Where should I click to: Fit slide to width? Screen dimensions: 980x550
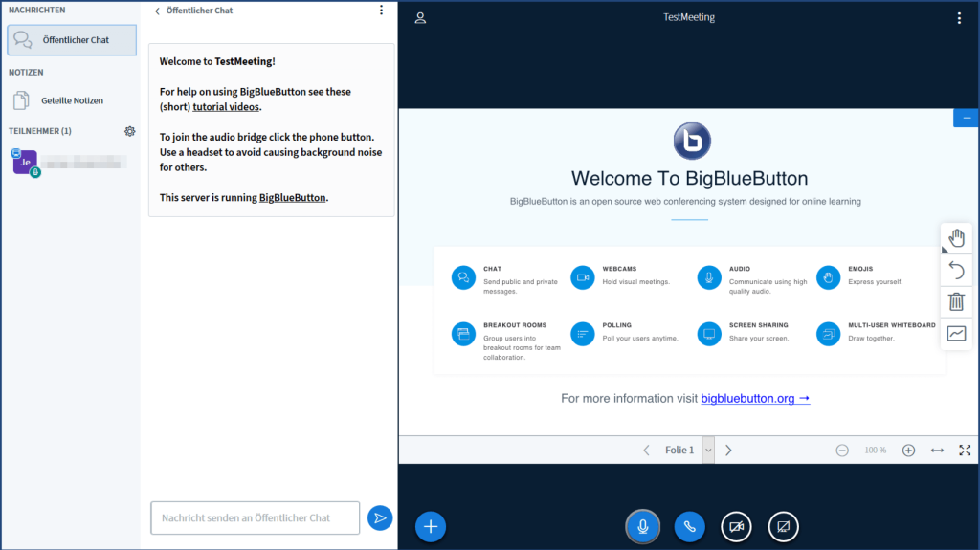click(x=937, y=450)
